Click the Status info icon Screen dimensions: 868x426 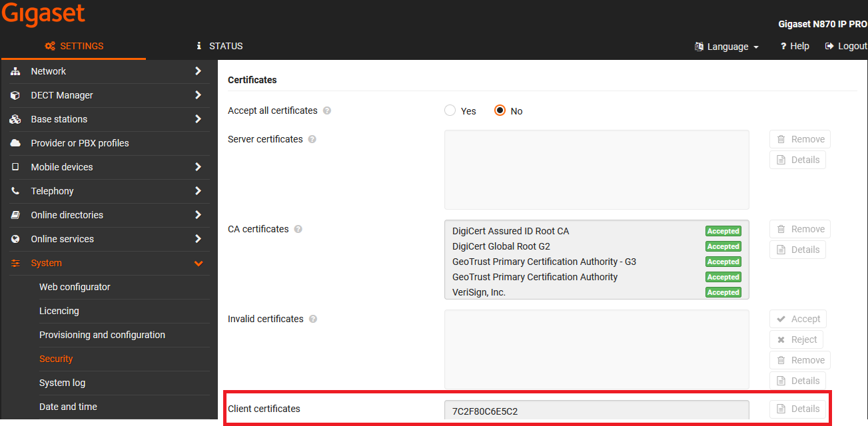[x=199, y=46]
